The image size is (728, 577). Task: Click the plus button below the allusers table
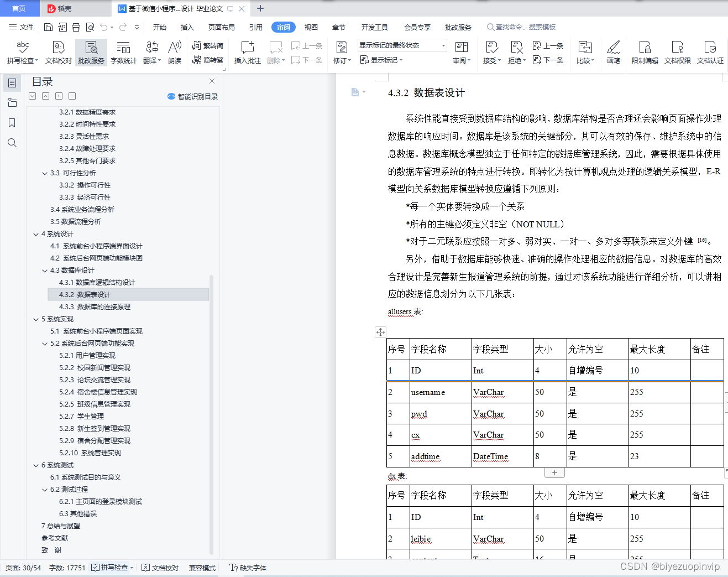click(554, 472)
